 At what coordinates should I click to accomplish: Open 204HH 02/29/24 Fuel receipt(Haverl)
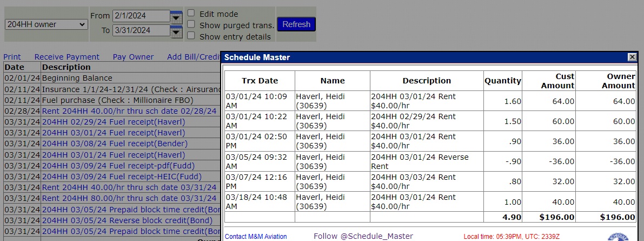114,122
